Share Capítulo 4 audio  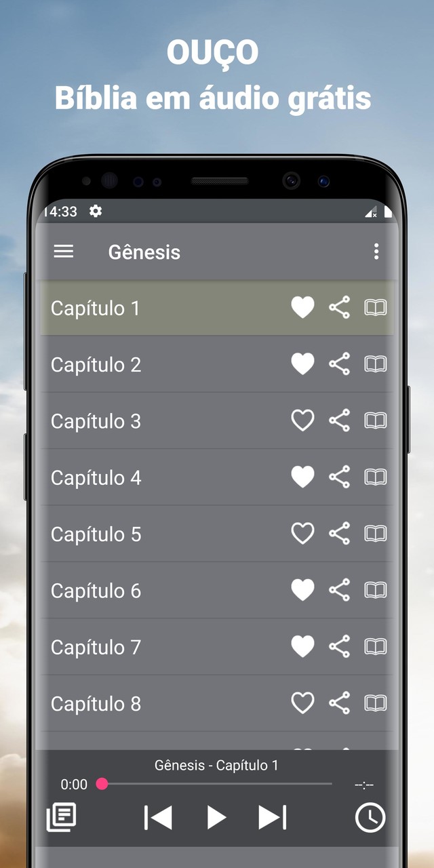click(x=338, y=477)
